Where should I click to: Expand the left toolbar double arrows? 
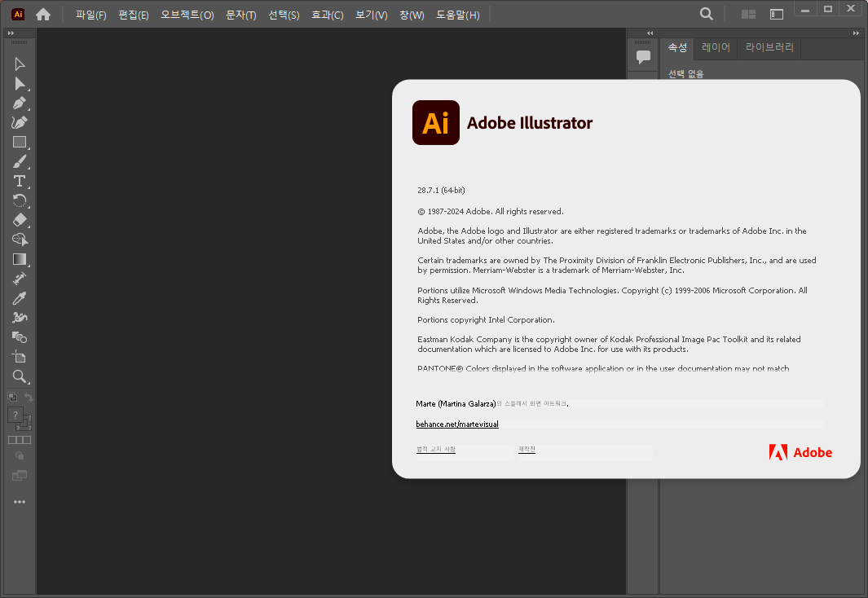pos(11,33)
